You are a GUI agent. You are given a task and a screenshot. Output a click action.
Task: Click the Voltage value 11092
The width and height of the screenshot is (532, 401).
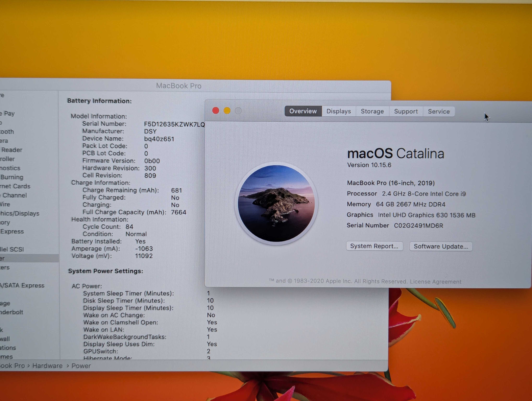(144, 256)
